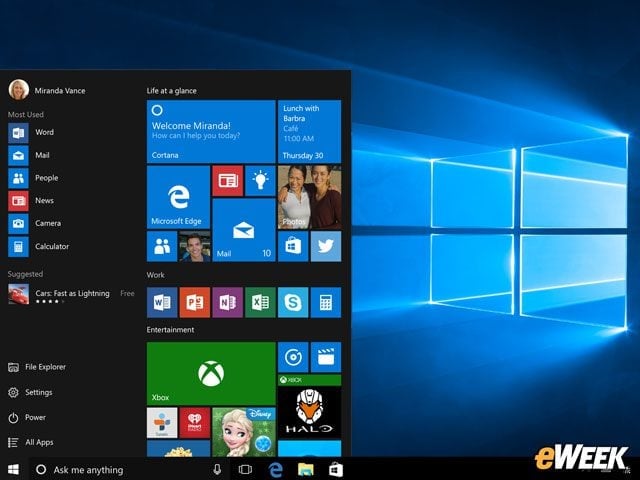Open the Microsoft Edge tile
640x480 pixels.
click(x=178, y=197)
